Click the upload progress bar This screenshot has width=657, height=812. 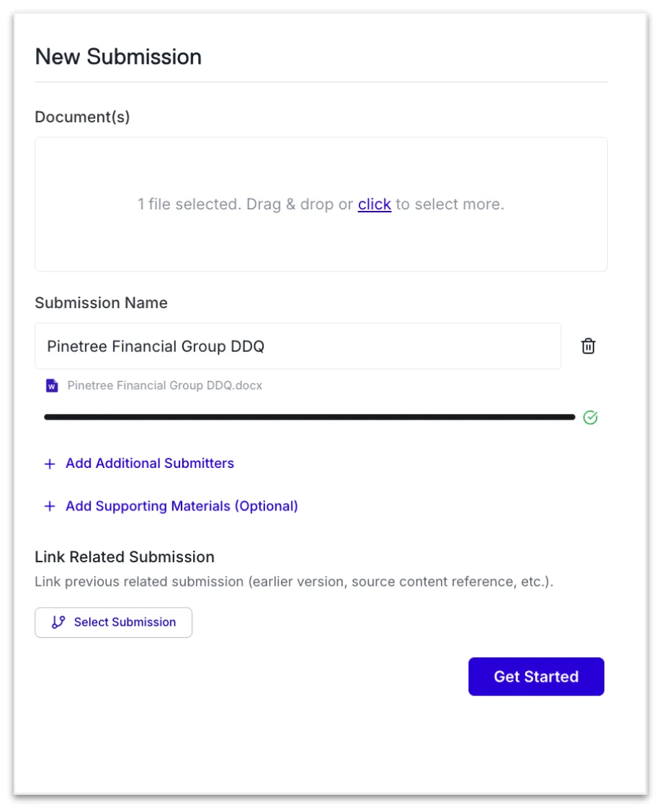point(310,417)
